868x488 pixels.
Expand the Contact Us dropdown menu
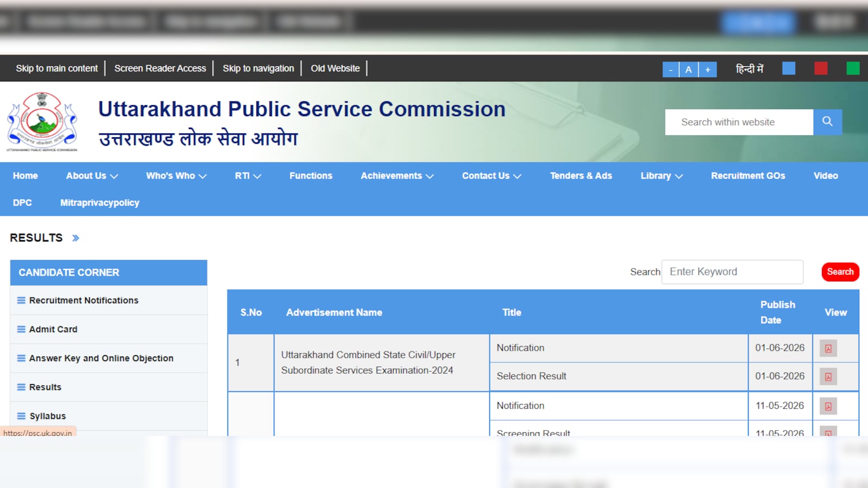pyautogui.click(x=492, y=176)
